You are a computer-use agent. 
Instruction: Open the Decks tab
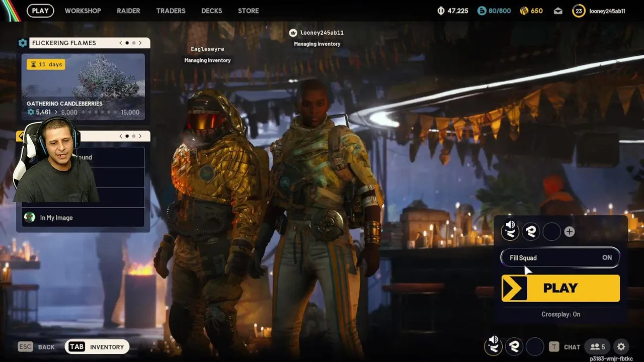coord(211,11)
